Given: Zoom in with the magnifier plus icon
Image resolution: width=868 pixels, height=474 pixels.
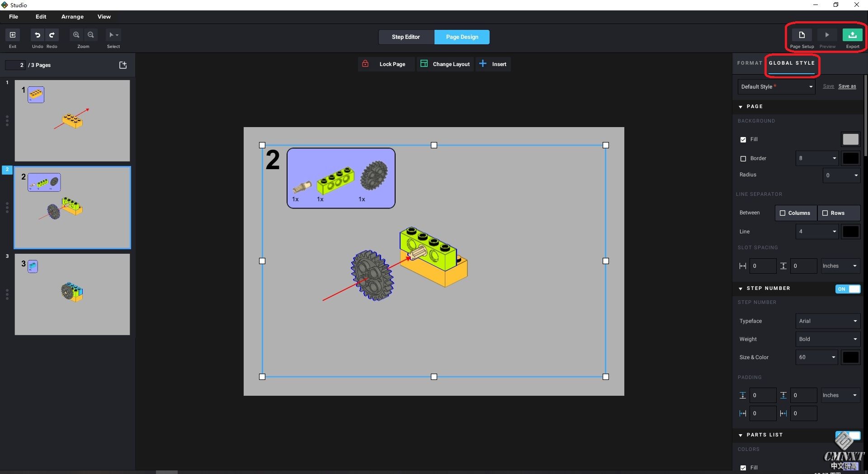Looking at the screenshot, I should click(x=76, y=35).
